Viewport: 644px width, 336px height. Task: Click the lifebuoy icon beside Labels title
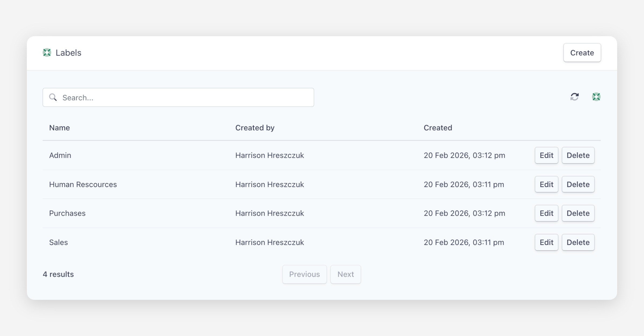47,53
